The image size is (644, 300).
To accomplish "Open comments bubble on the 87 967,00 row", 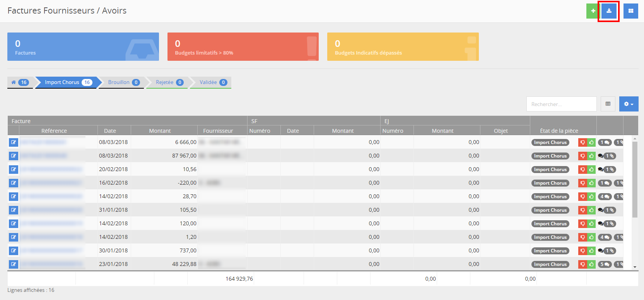I will (600, 156).
